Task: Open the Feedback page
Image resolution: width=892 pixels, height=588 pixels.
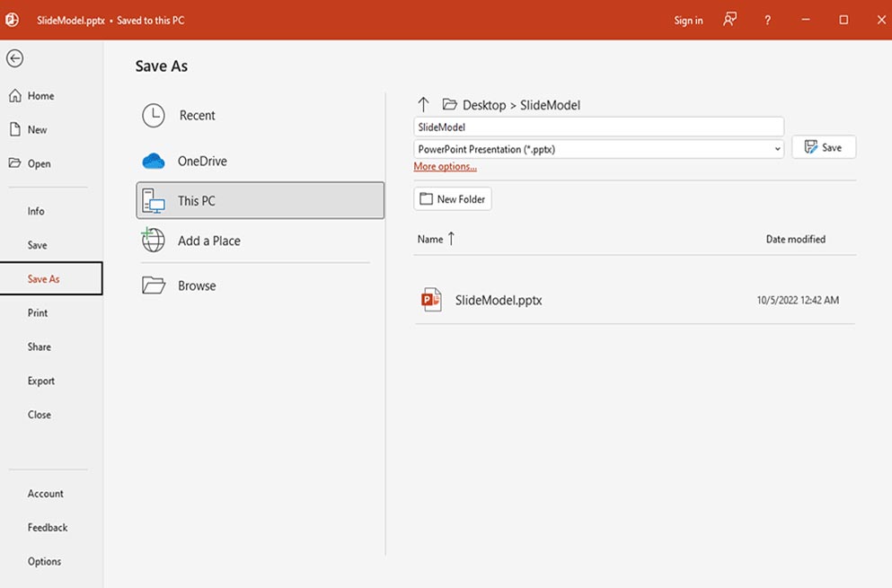Action: [x=48, y=528]
